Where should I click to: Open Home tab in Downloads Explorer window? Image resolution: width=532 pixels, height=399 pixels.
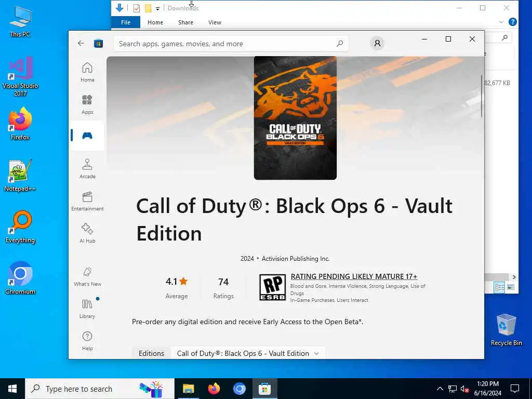click(155, 22)
